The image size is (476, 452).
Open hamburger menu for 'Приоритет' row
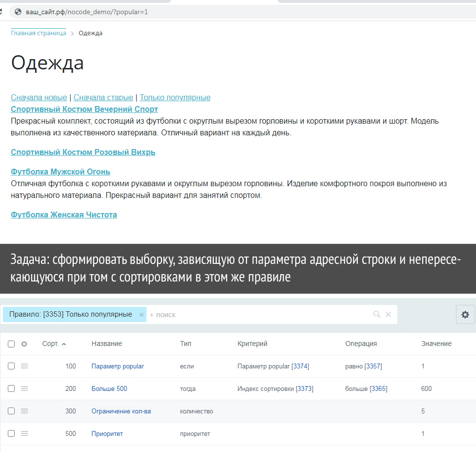pos(24,433)
